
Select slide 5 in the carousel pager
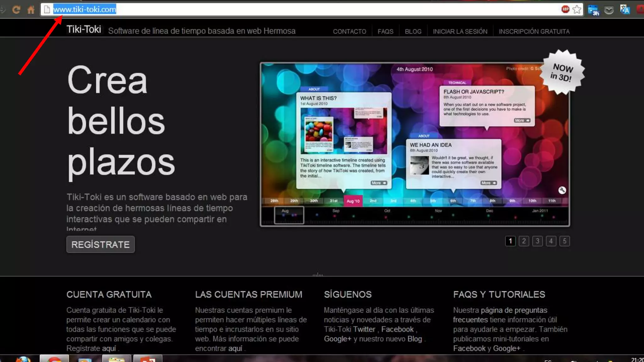coord(564,241)
